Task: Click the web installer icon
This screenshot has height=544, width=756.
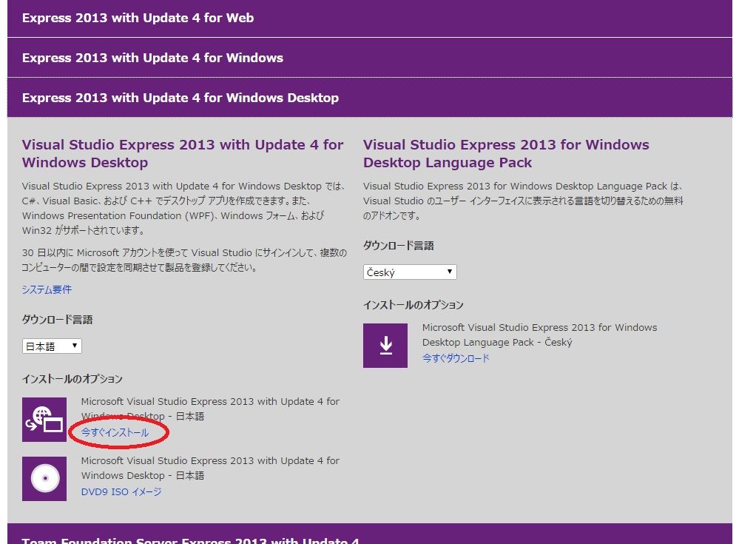Action: [44, 420]
